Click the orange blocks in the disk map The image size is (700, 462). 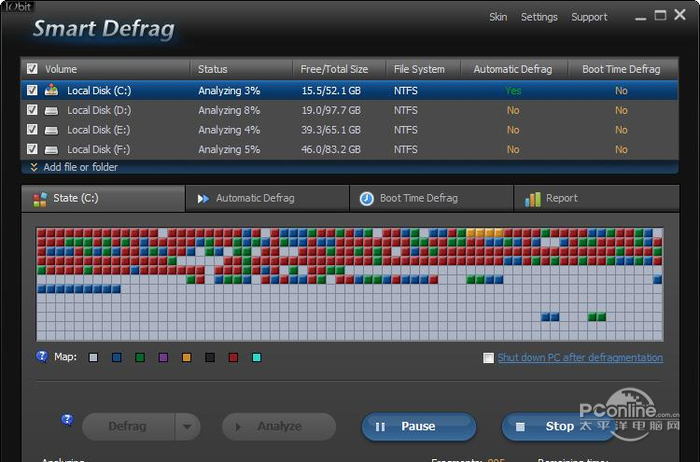pos(484,233)
